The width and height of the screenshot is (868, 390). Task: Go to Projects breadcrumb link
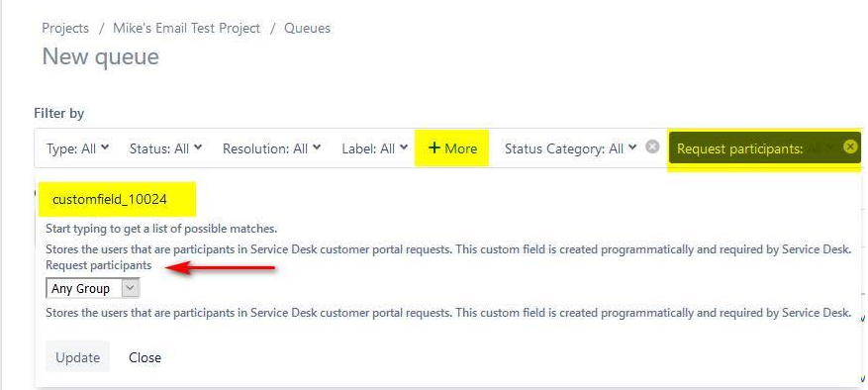[65, 29]
